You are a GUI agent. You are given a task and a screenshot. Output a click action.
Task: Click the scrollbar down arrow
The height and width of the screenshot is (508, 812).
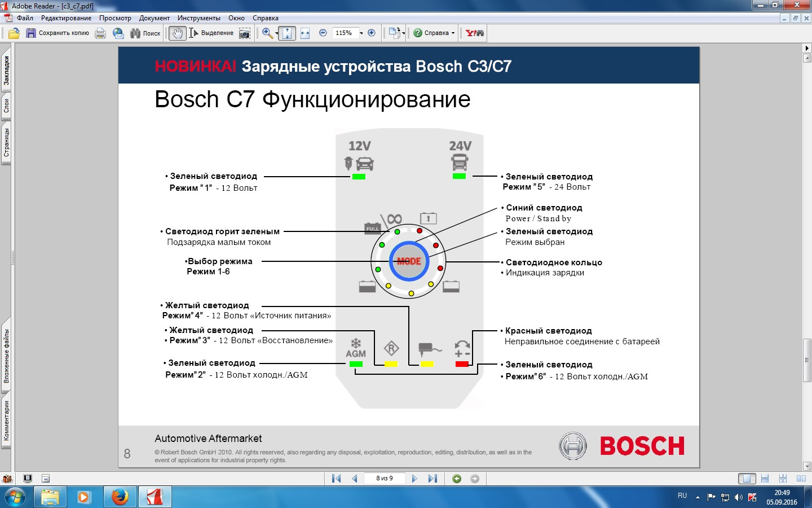(807, 466)
